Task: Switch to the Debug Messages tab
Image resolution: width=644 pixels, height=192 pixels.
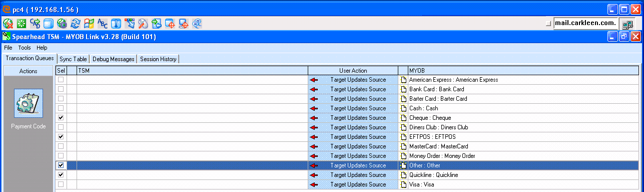Action: (x=113, y=59)
